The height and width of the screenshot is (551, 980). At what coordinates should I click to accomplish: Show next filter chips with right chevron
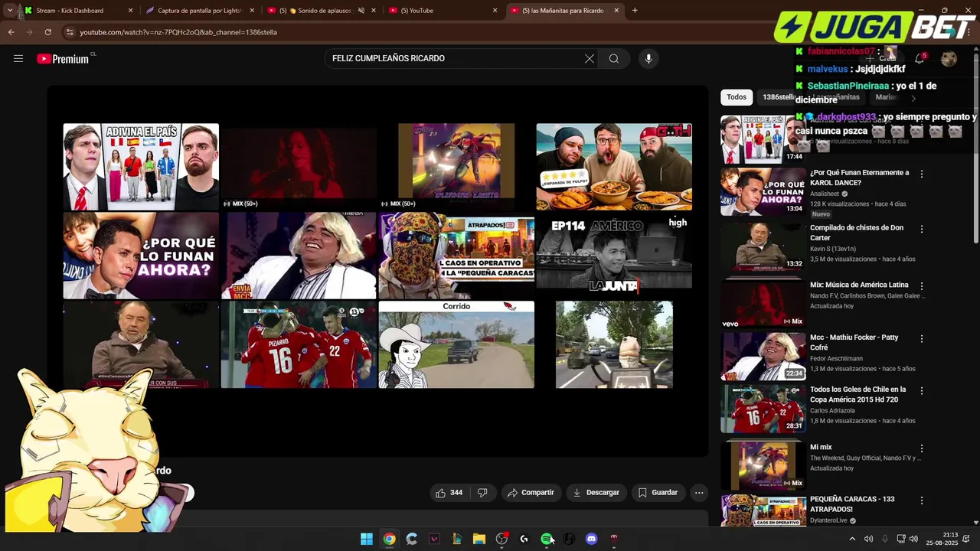click(x=913, y=98)
